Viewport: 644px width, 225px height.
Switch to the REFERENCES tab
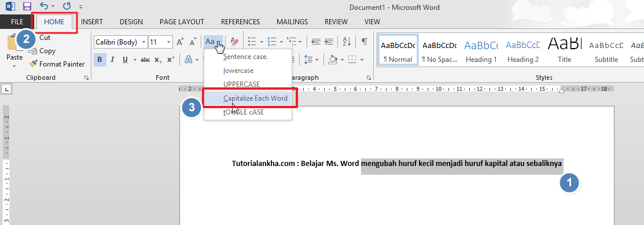240,22
